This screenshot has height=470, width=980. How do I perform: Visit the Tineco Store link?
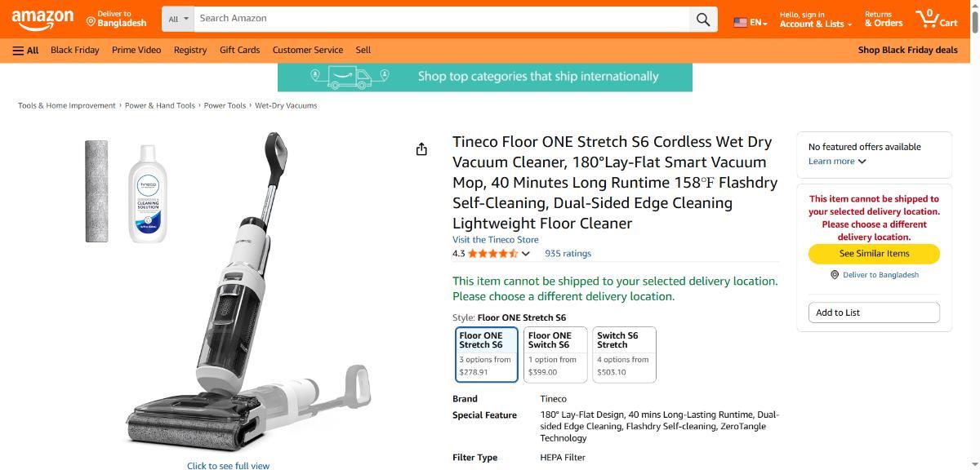(496, 240)
